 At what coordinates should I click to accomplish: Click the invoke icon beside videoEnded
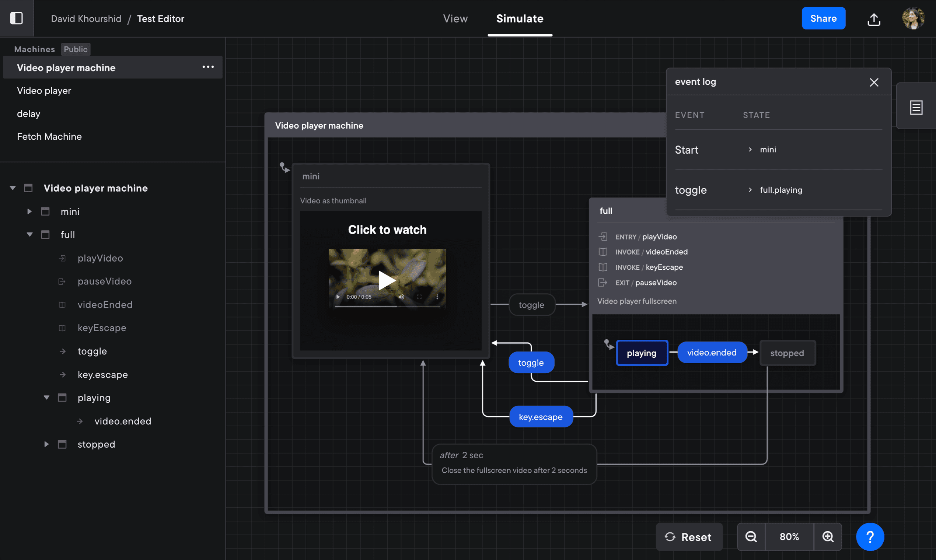click(x=603, y=252)
